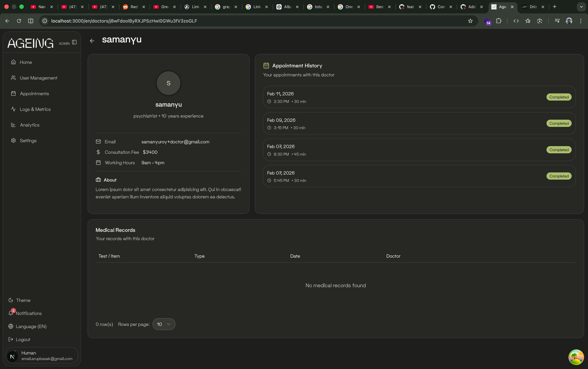
Task: Select Logs & Metrics in sidebar
Action: [35, 109]
